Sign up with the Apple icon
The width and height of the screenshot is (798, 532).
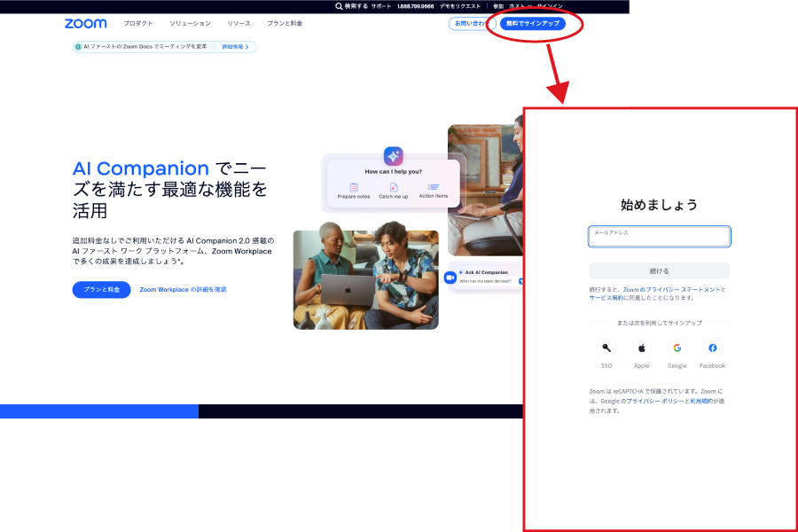pyautogui.click(x=641, y=348)
